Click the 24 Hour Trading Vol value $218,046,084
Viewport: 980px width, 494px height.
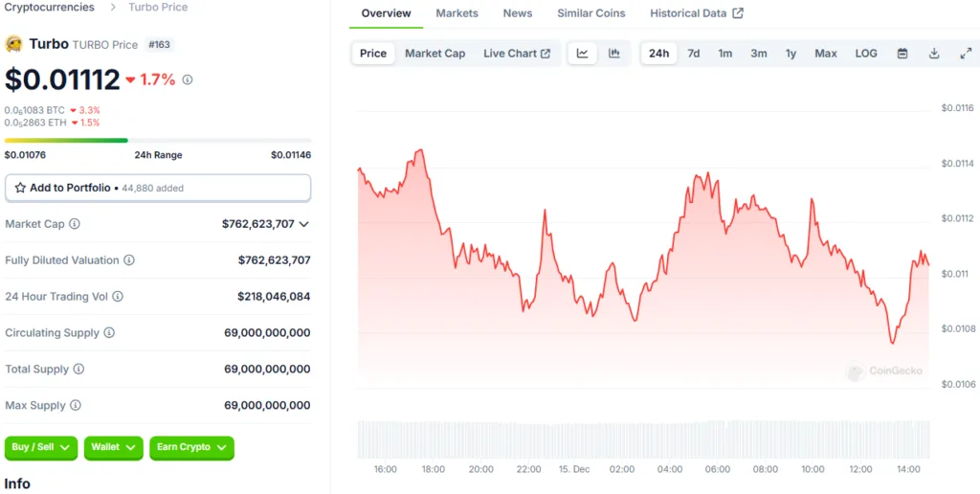[x=274, y=297]
